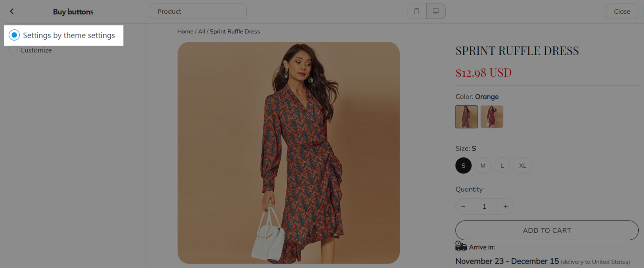The width and height of the screenshot is (644, 268).
Task: Choose the Orange color swatch
Action: [x=466, y=117]
